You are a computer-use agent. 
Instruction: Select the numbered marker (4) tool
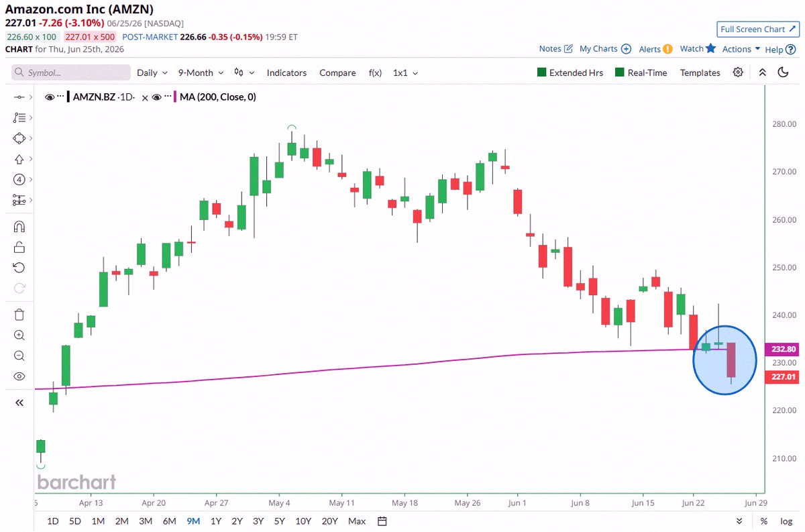click(19, 180)
